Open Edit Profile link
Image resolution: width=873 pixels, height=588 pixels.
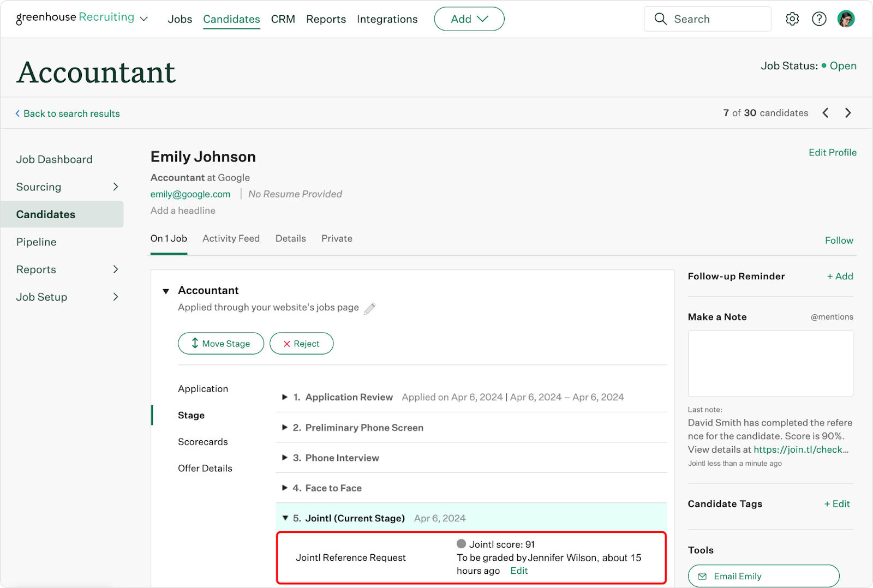(833, 153)
